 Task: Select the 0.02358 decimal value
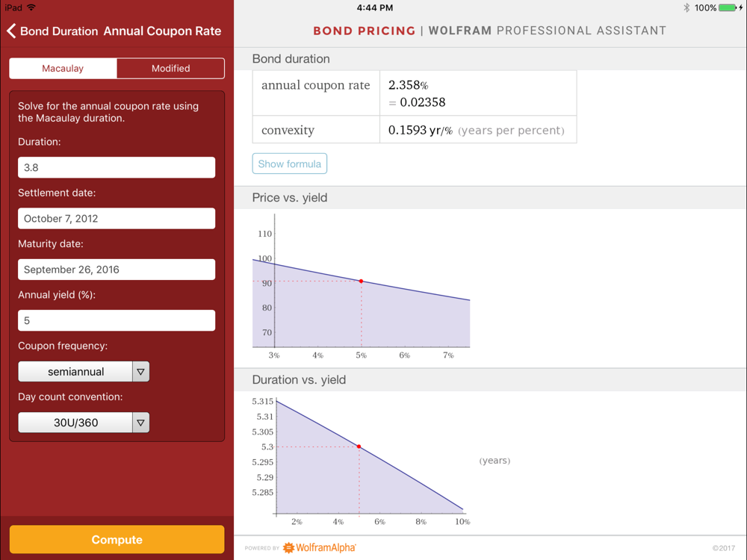coord(423,102)
